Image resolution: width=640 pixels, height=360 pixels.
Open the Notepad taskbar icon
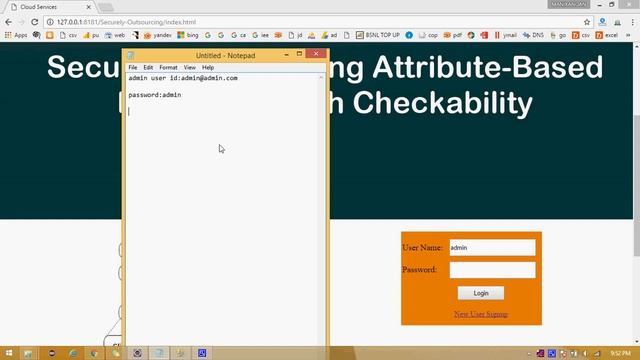[x=159, y=353]
